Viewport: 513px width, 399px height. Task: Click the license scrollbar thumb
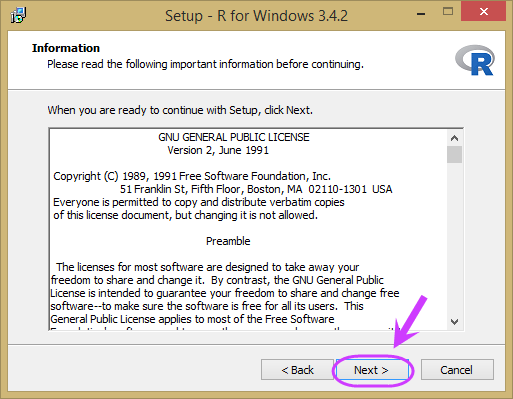pyautogui.click(x=454, y=154)
